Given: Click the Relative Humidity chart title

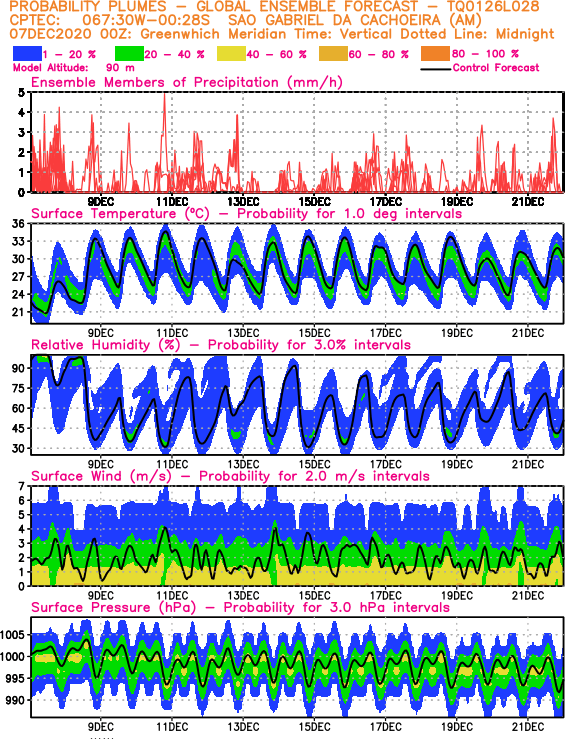Looking at the screenshot, I should (x=221, y=345).
